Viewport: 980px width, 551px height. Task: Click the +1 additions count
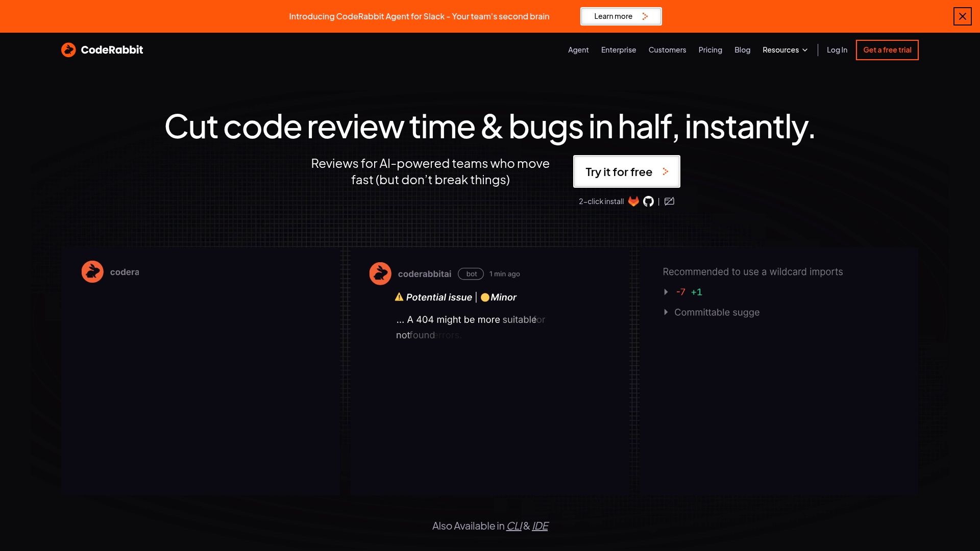[x=697, y=292]
